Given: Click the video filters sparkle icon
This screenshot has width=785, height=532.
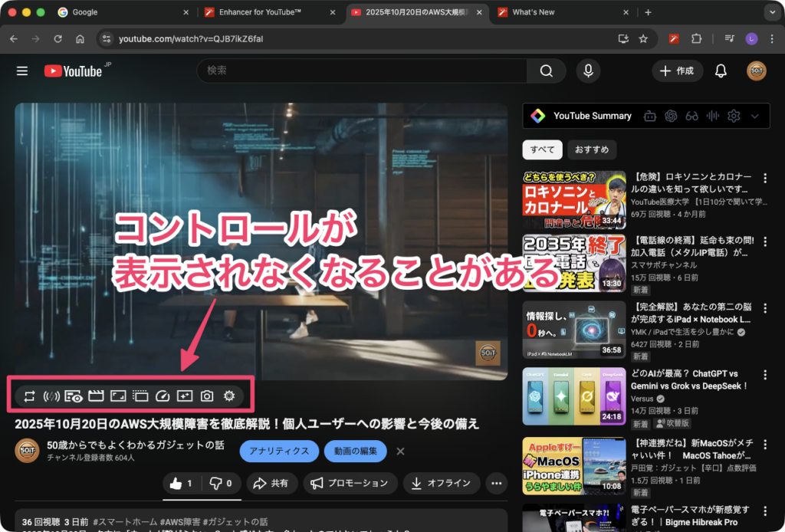Looking at the screenshot, I should [184, 396].
